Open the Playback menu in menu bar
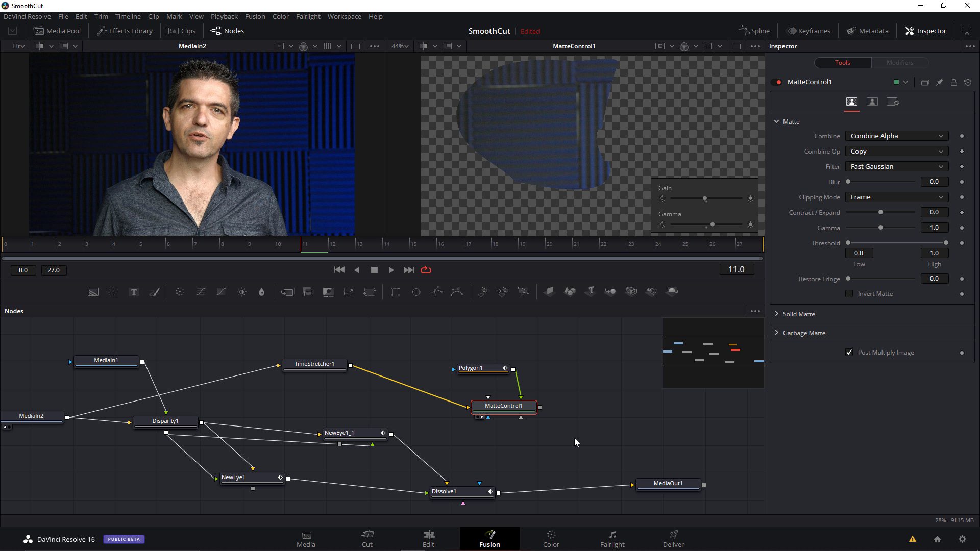This screenshot has width=980, height=551. click(224, 16)
